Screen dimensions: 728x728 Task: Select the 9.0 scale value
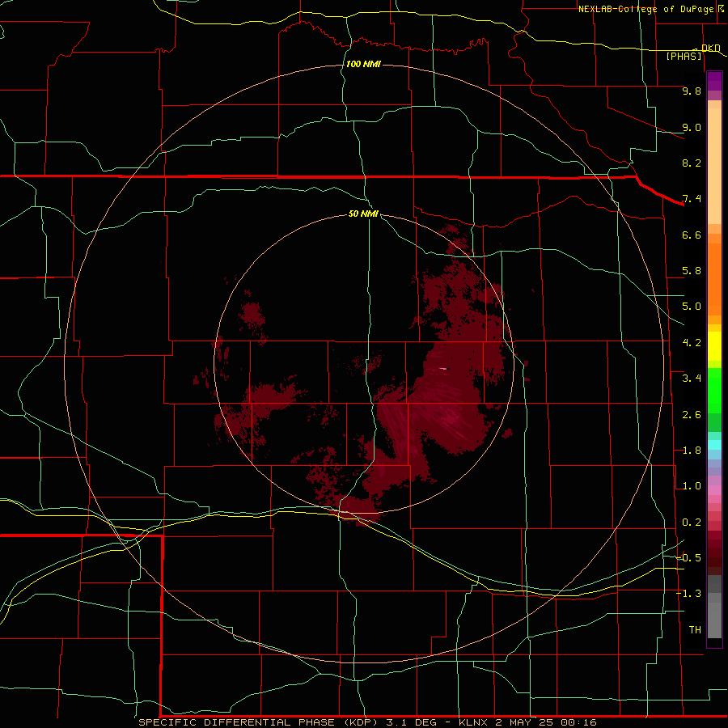point(692,127)
